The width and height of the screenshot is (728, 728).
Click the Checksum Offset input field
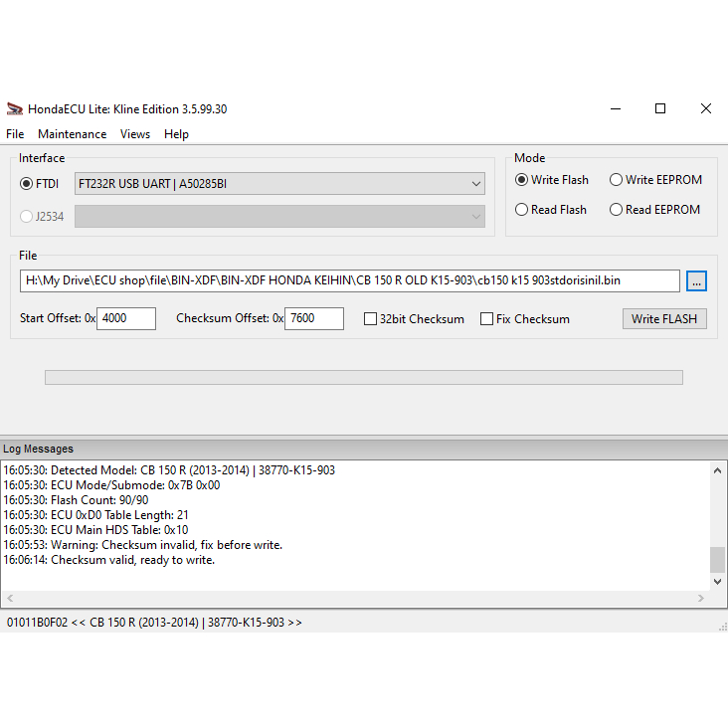pyautogui.click(x=313, y=319)
